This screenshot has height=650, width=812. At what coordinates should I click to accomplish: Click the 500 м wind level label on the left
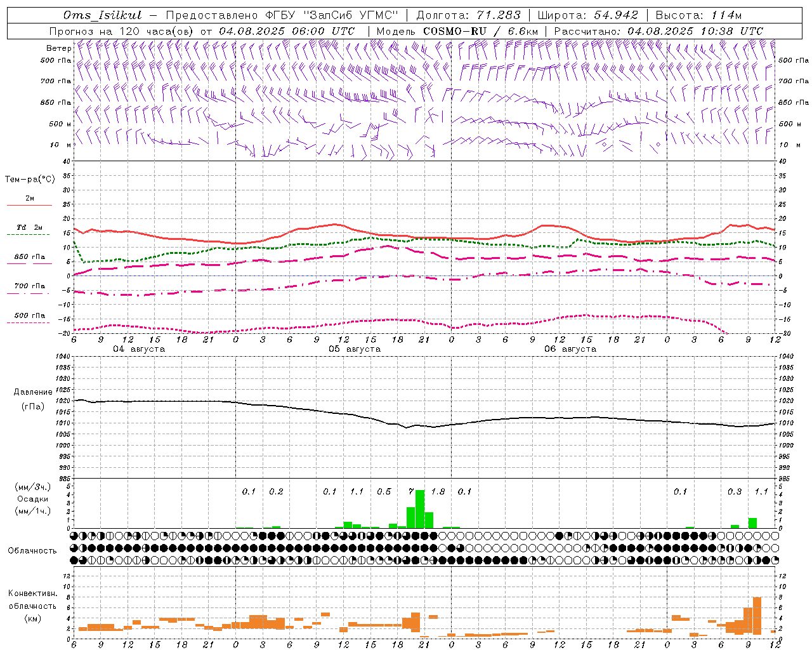click(60, 124)
